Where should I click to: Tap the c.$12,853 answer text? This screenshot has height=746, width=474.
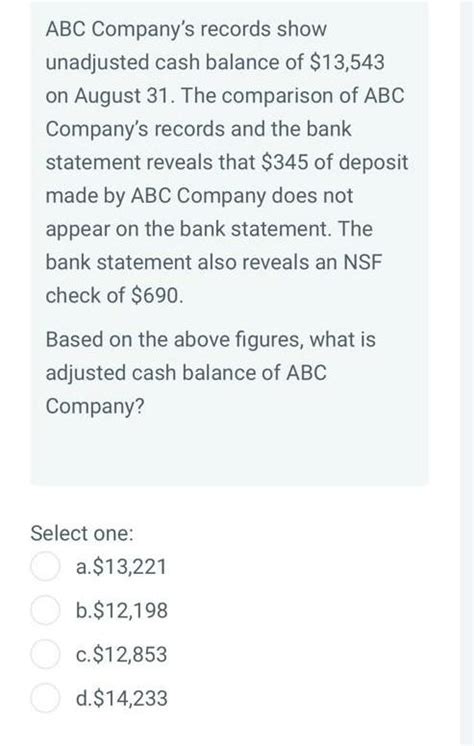coord(121,654)
